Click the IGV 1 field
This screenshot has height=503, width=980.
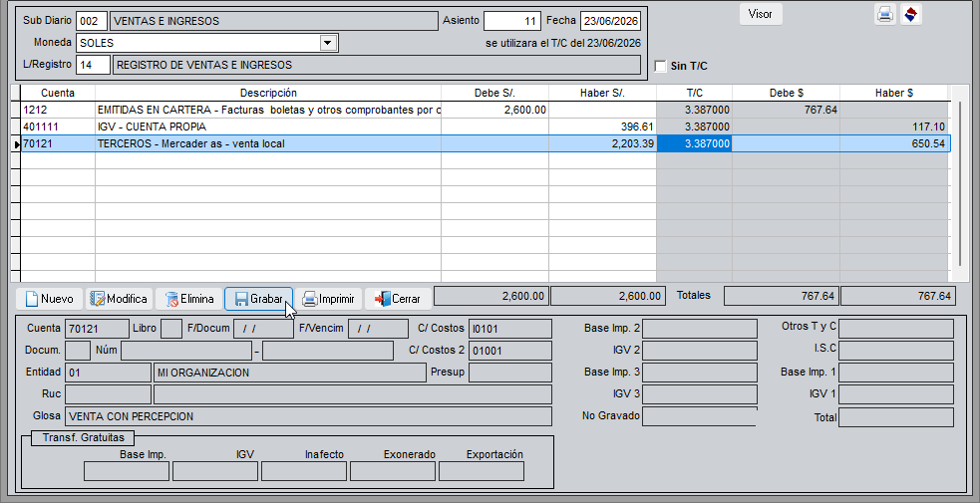coord(896,394)
